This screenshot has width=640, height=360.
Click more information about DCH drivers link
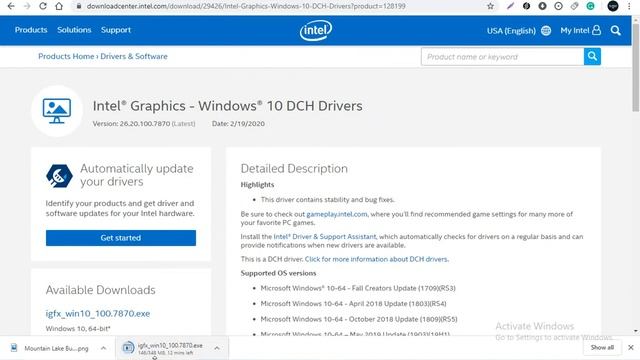(376, 259)
